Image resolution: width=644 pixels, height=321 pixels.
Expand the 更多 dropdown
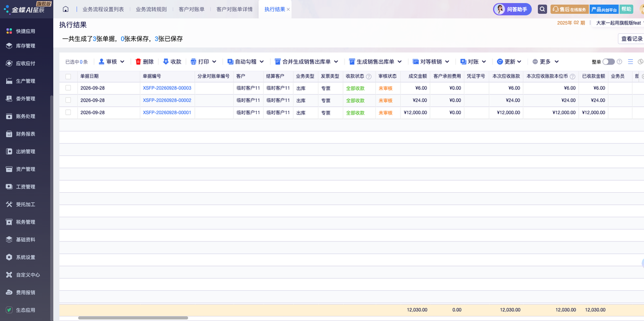[x=556, y=61]
